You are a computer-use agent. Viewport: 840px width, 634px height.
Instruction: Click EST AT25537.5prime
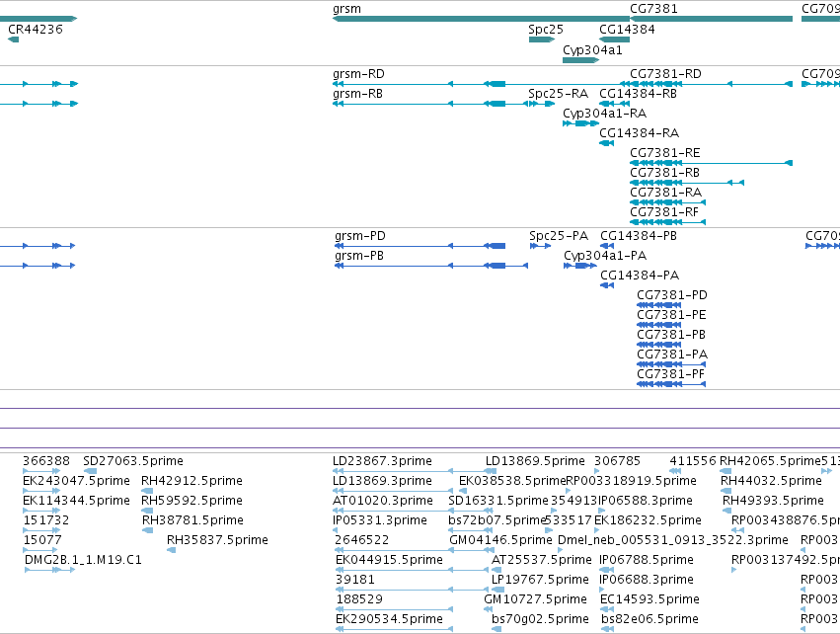497,570
